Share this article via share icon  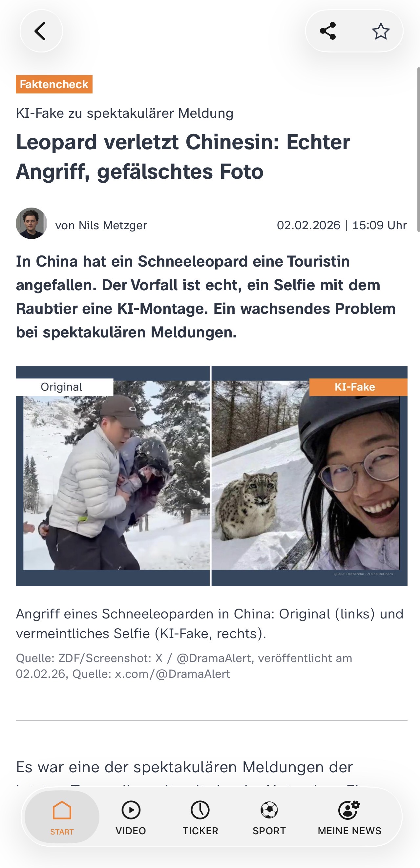(x=328, y=31)
